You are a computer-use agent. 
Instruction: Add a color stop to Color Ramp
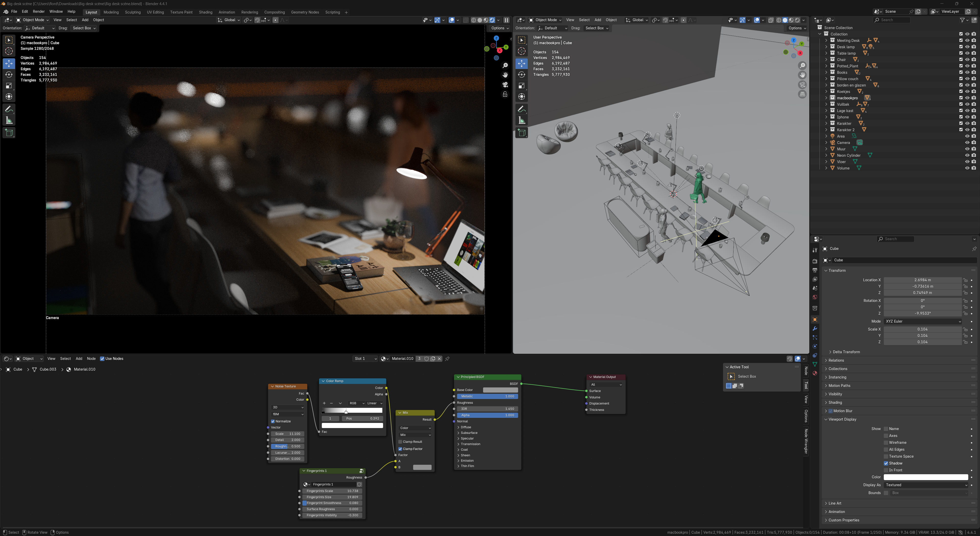click(x=324, y=403)
